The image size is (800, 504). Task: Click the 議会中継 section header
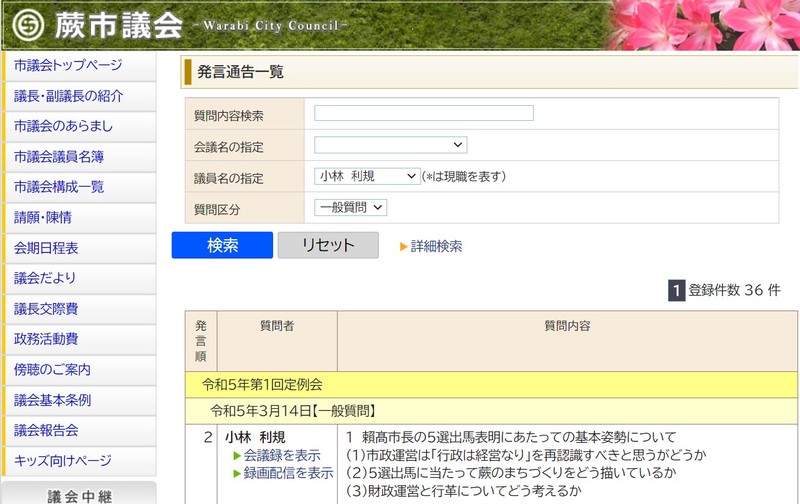tap(80, 495)
